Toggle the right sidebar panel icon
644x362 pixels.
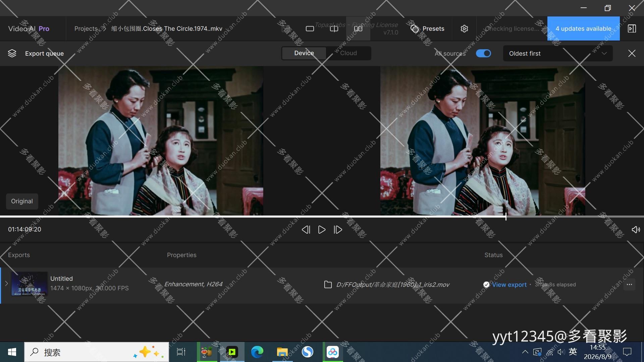pos(632,29)
